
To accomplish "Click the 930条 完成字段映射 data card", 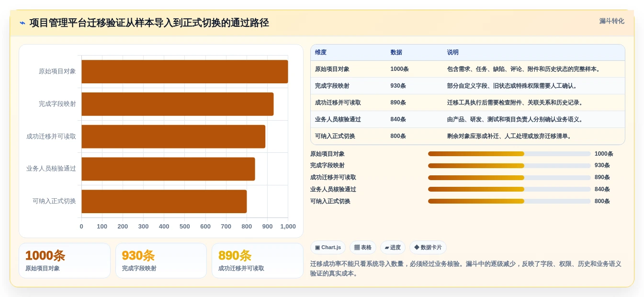I will 161,261.
